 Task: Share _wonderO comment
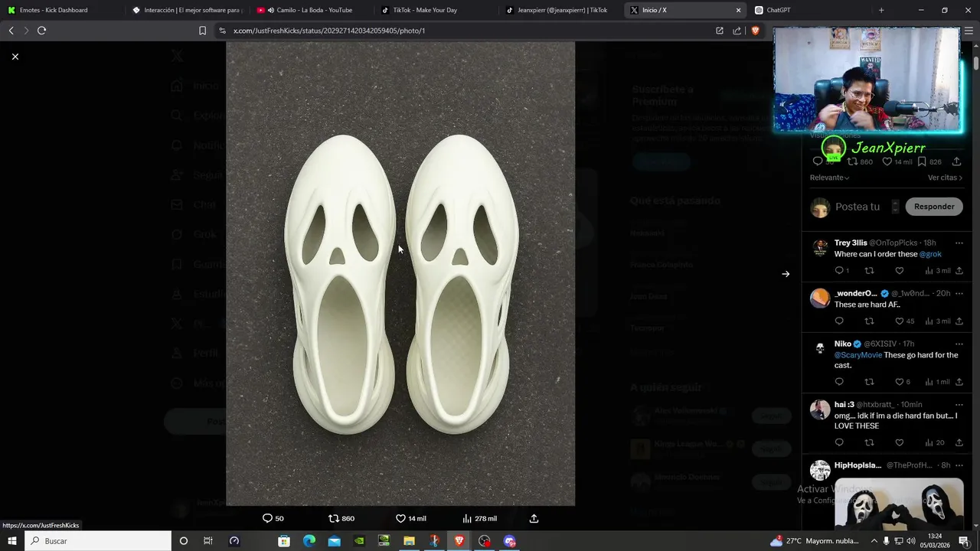pyautogui.click(x=959, y=321)
